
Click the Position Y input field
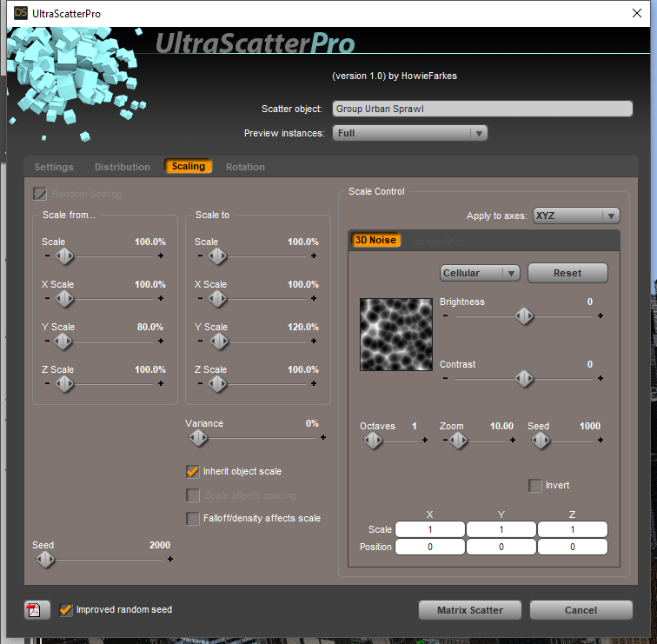[501, 547]
